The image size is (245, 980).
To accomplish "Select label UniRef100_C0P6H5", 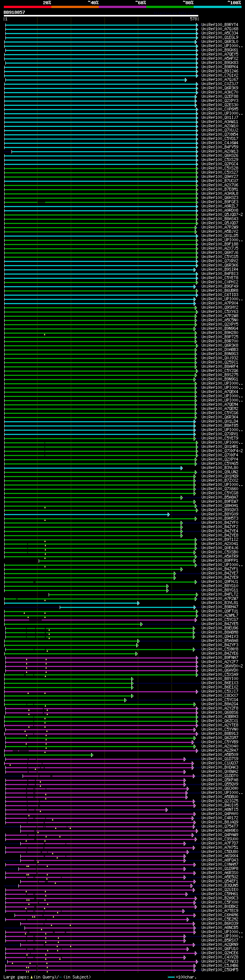I will click(220, 109).
